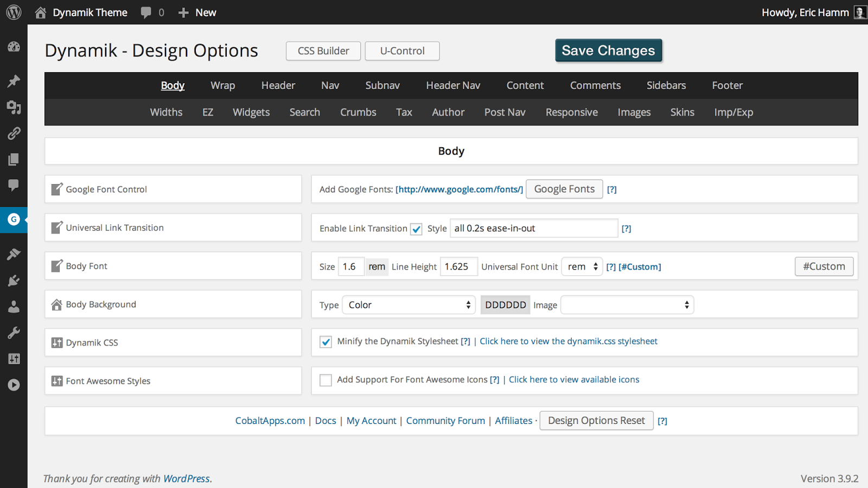Image resolution: width=868 pixels, height=488 pixels.
Task: Open the Body Background Image dropdown
Action: point(627,305)
